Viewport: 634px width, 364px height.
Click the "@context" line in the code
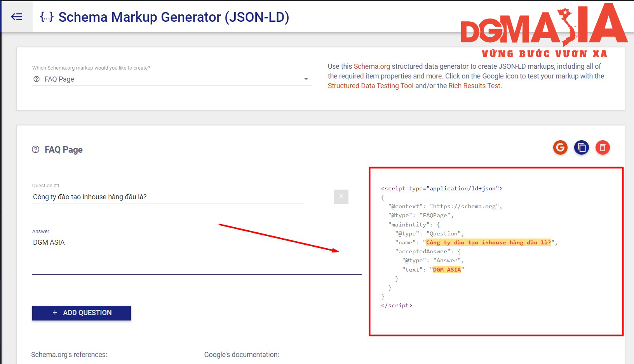coord(445,206)
